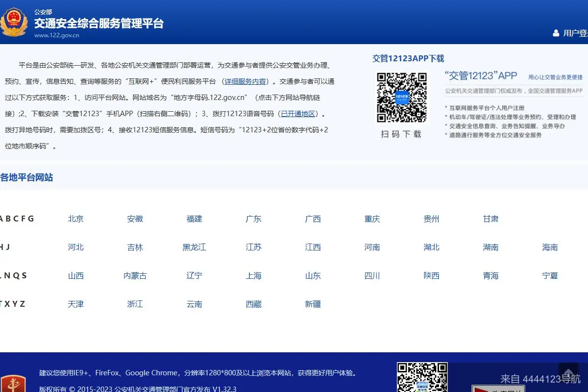588x392 pixels.
Task: Open the 详细服务内容 link
Action: pos(245,81)
